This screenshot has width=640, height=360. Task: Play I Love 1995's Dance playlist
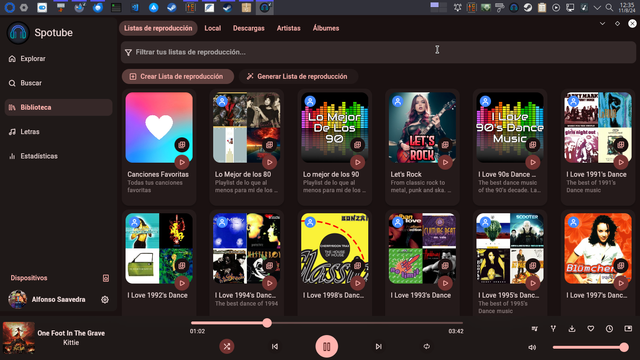tap(533, 283)
